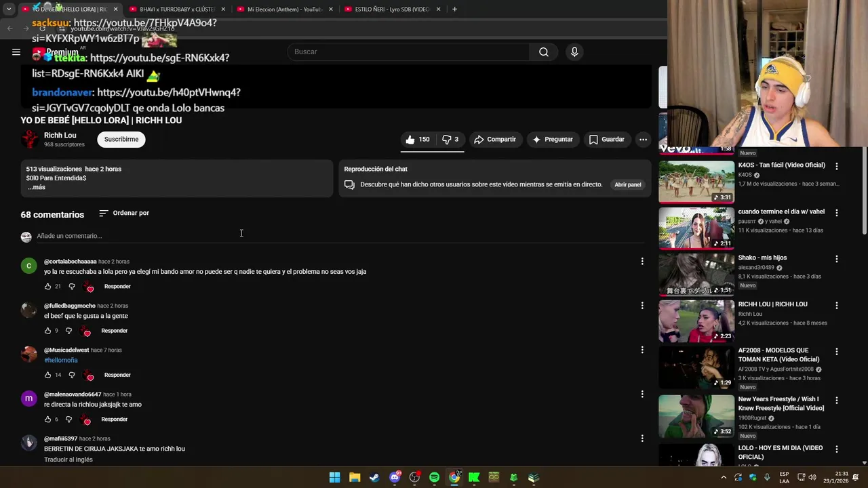This screenshot has width=868, height=488.
Task: Play AF2008 - MODELOS QUE TOMAN KETA thumbnail
Action: pyautogui.click(x=696, y=367)
